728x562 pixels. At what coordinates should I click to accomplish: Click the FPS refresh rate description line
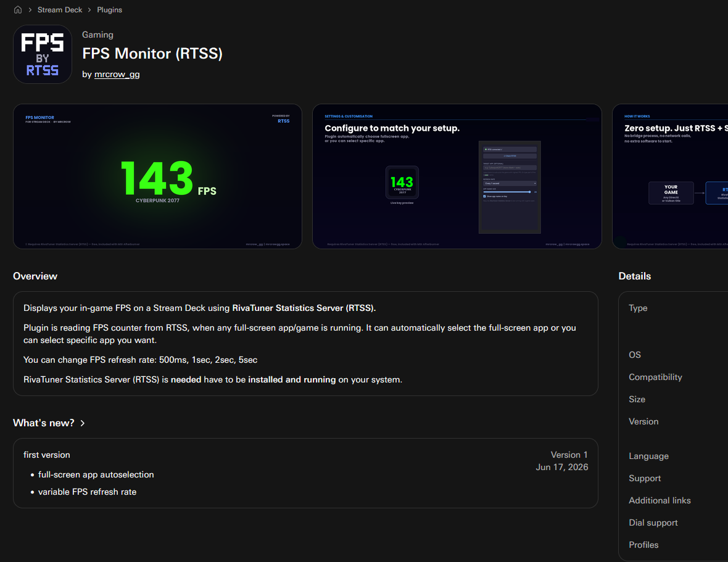pos(140,360)
